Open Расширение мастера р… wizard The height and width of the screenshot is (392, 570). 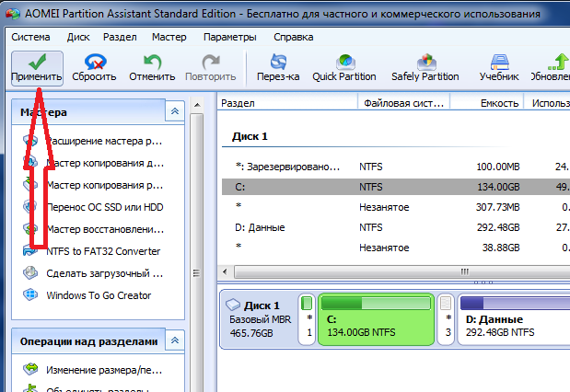point(105,141)
